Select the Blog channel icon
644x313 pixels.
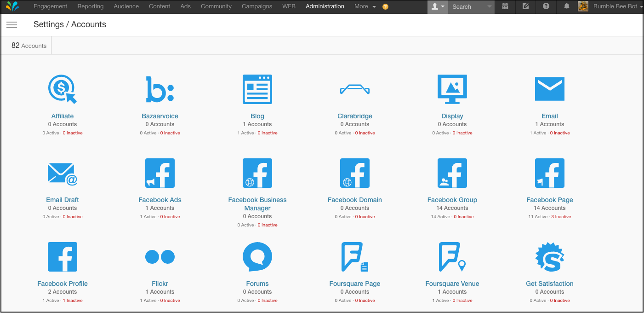click(257, 89)
